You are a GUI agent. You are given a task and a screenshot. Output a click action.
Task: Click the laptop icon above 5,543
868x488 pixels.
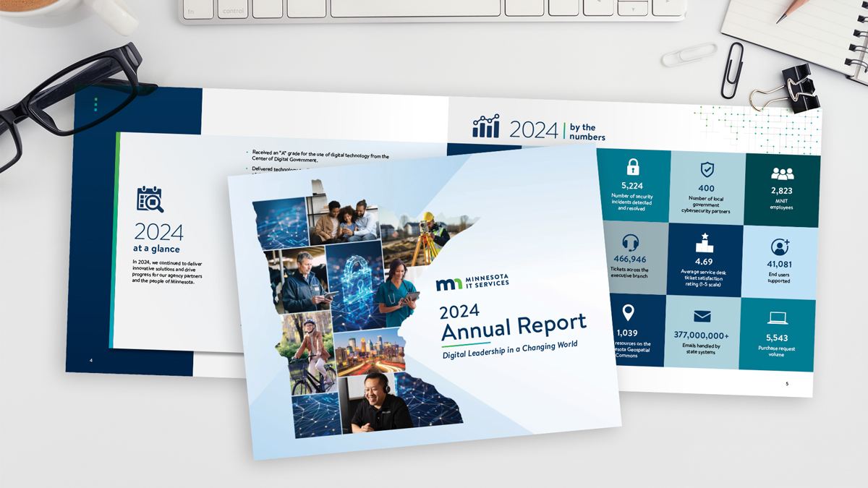tap(777, 318)
